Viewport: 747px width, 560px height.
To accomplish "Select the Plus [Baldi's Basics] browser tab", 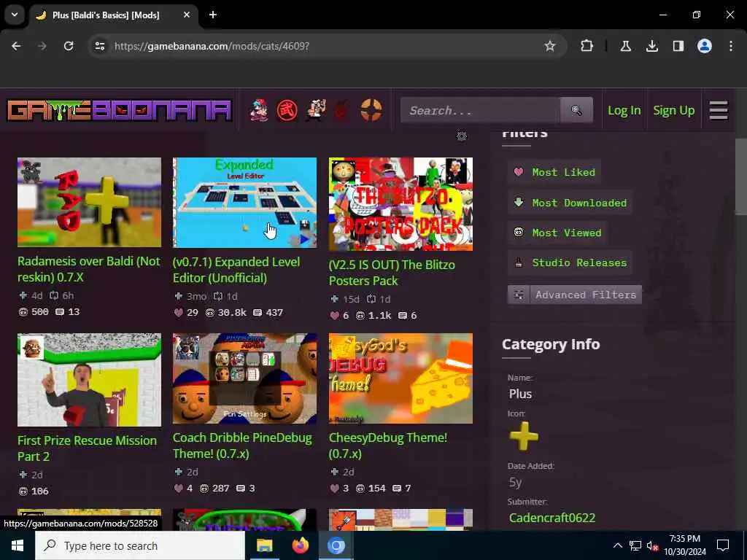I will click(106, 15).
